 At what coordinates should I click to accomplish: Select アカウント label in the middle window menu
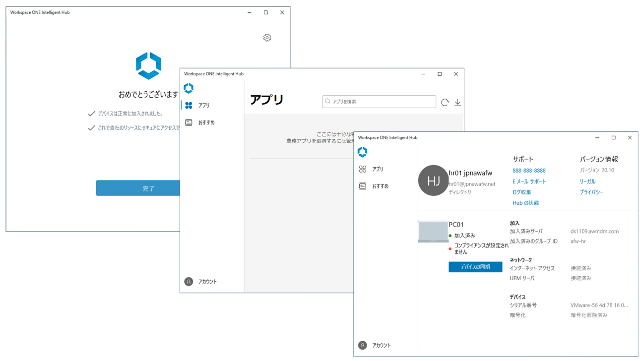click(x=207, y=282)
